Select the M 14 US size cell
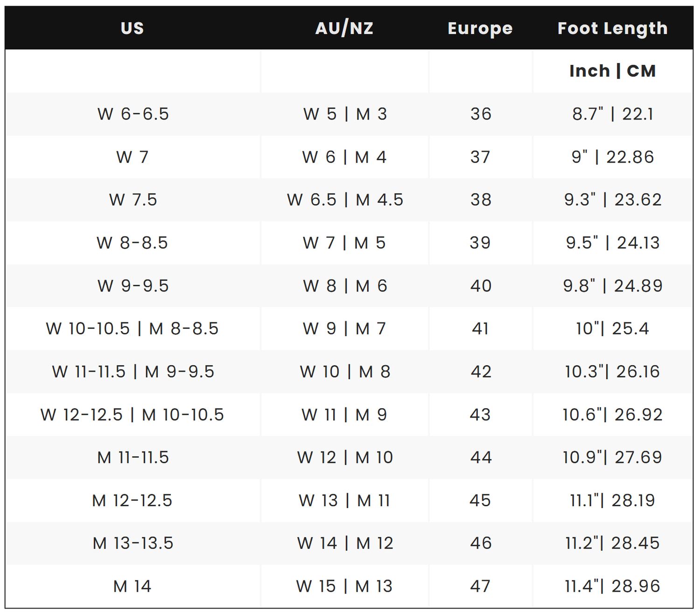Viewport: 700px width, 616px height. click(x=132, y=586)
